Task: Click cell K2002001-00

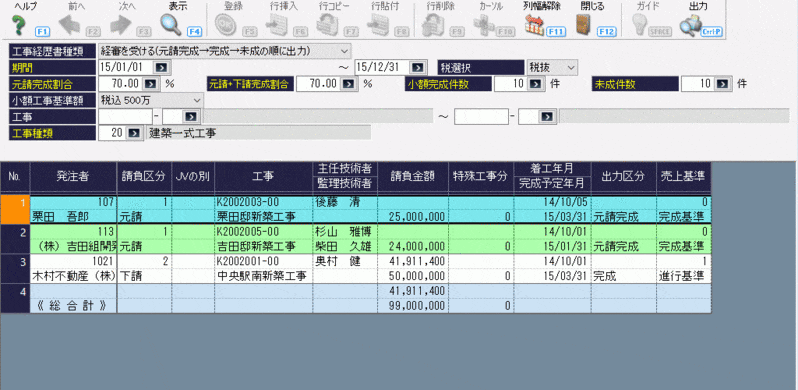Action: pyautogui.click(x=263, y=262)
